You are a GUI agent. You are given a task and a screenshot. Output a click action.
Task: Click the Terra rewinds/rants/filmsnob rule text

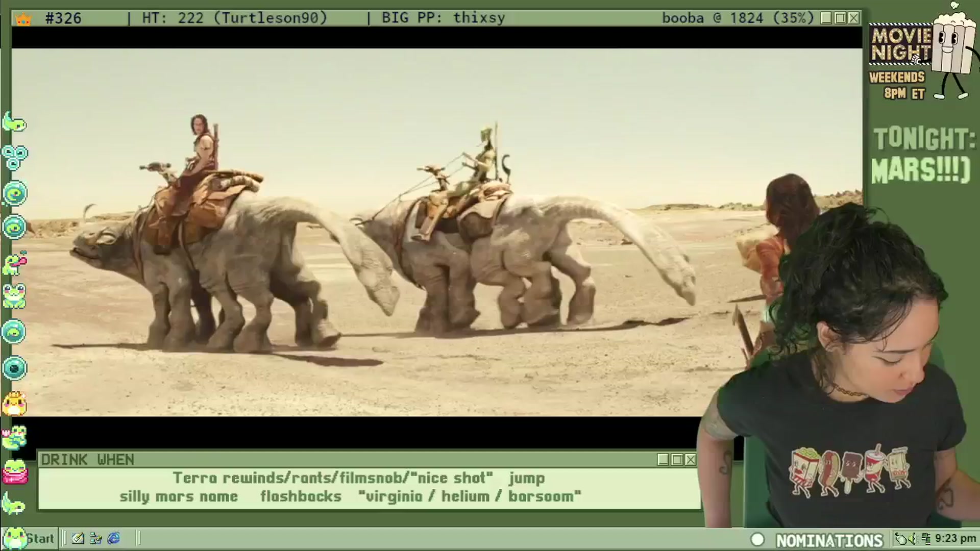pos(333,478)
